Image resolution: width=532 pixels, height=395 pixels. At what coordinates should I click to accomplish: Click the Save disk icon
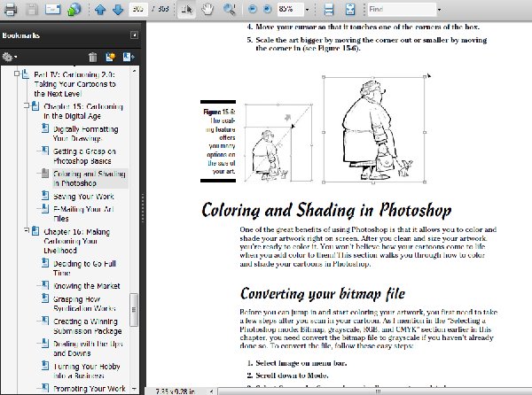pyautogui.click(x=32, y=10)
